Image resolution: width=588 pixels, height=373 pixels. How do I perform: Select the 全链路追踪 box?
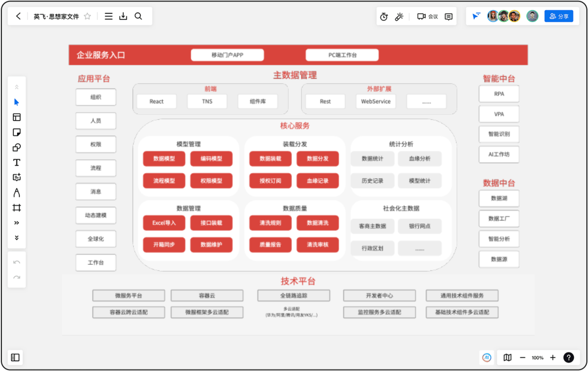click(293, 296)
